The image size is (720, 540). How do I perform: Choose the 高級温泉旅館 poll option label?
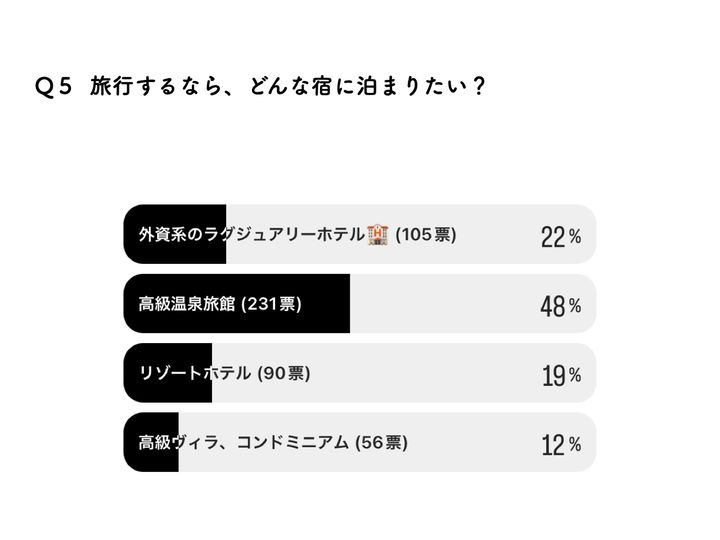point(187,304)
